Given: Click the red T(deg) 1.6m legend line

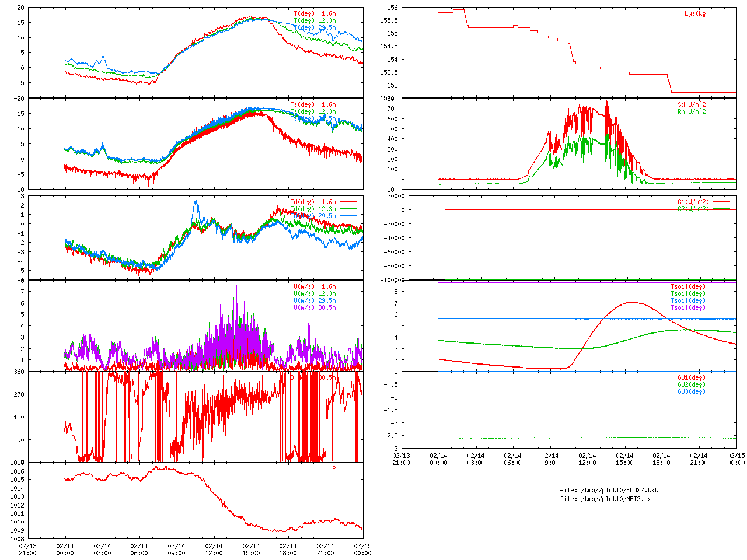Looking at the screenshot, I should tap(348, 13).
